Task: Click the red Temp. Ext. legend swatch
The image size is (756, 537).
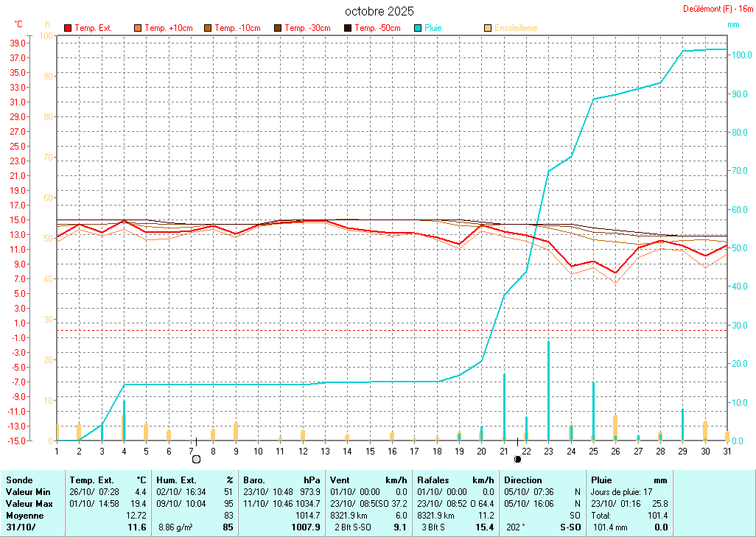Action: coord(68,28)
